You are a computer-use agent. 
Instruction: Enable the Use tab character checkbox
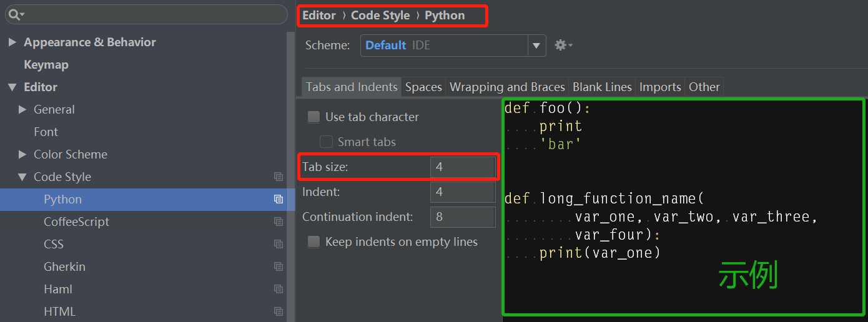(x=314, y=117)
